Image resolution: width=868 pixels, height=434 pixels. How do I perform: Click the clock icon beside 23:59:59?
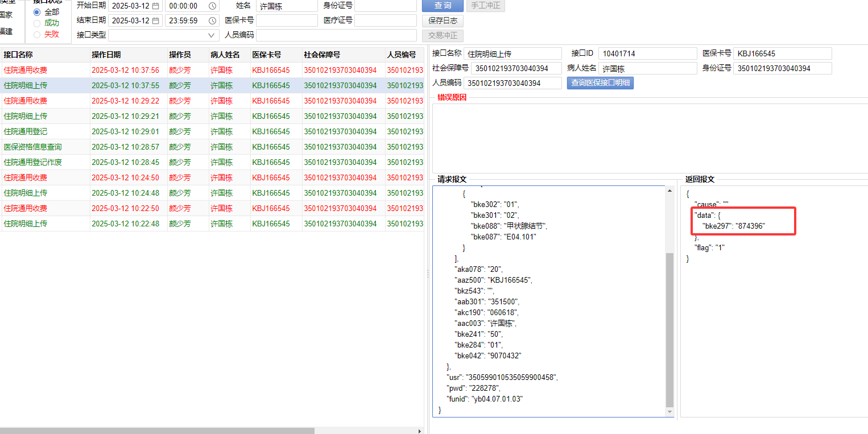pyautogui.click(x=212, y=20)
